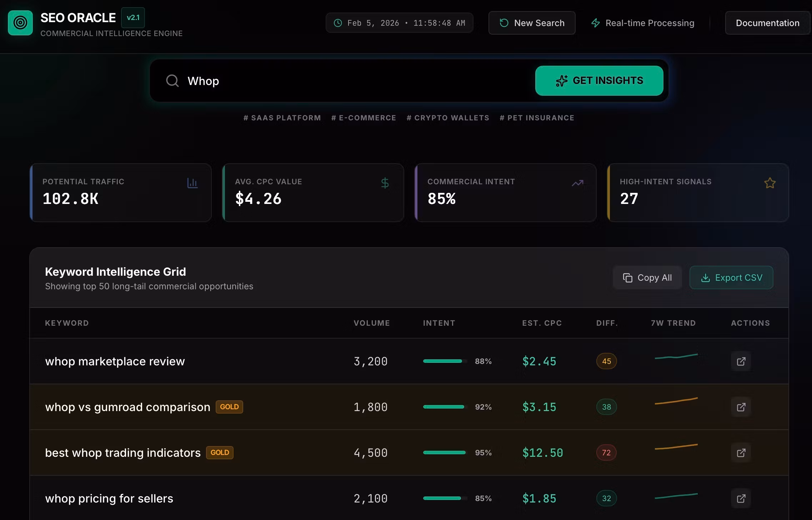
Task: Select the # SAAS PLATFORM suggestion tag
Action: point(282,118)
